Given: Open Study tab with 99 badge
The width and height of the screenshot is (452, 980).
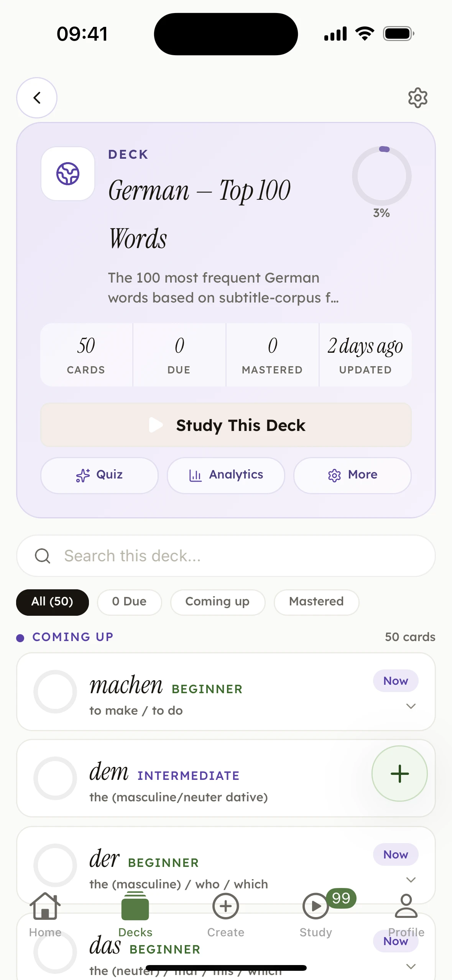Looking at the screenshot, I should 316,914.
